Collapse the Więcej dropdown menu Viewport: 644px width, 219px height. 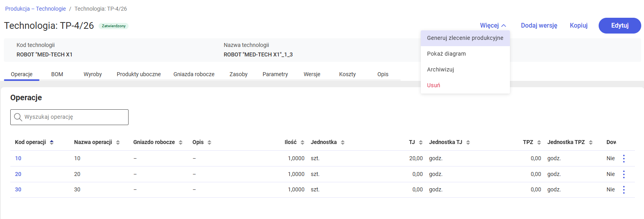(x=493, y=26)
